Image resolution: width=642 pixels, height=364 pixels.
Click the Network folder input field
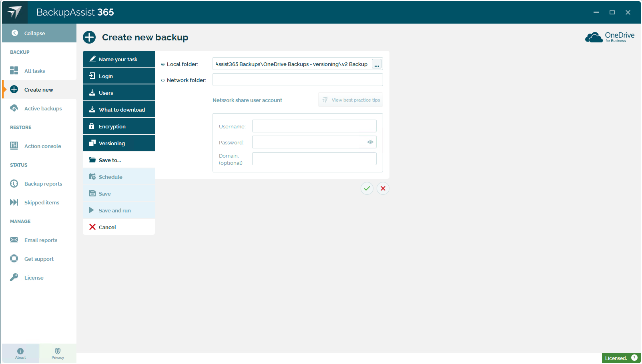(298, 80)
